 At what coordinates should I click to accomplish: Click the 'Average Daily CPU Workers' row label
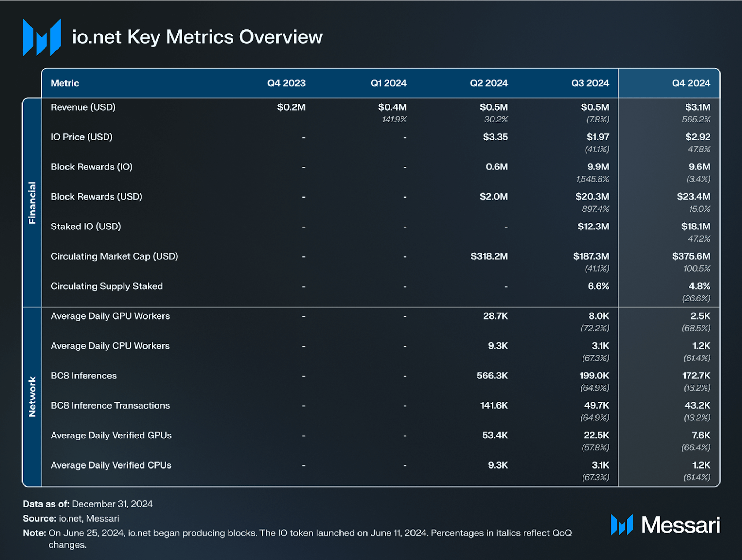point(110,346)
